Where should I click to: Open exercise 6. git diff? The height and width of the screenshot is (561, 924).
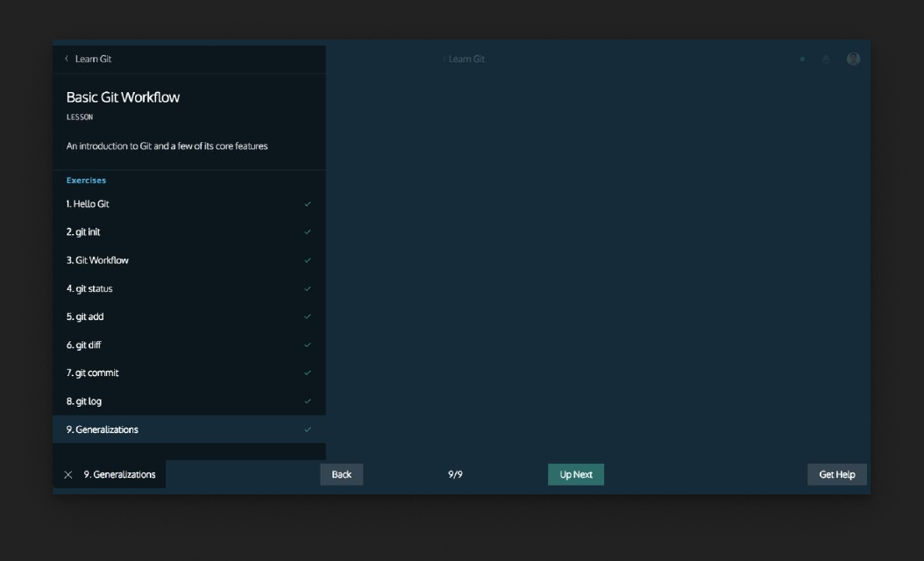point(188,344)
